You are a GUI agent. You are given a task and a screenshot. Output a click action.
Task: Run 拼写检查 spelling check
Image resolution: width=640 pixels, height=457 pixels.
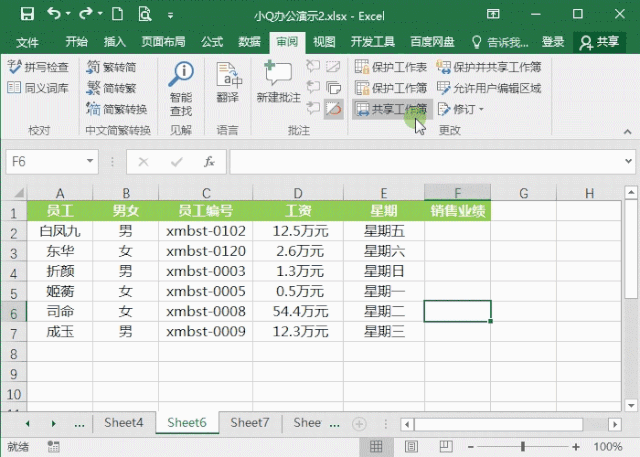pos(38,67)
